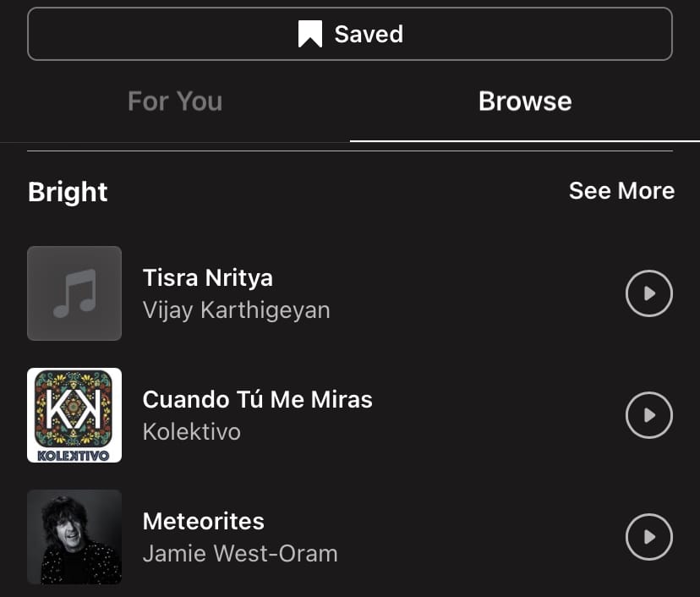Select the Browse tab
The height and width of the screenshot is (597, 700).
pos(525,101)
